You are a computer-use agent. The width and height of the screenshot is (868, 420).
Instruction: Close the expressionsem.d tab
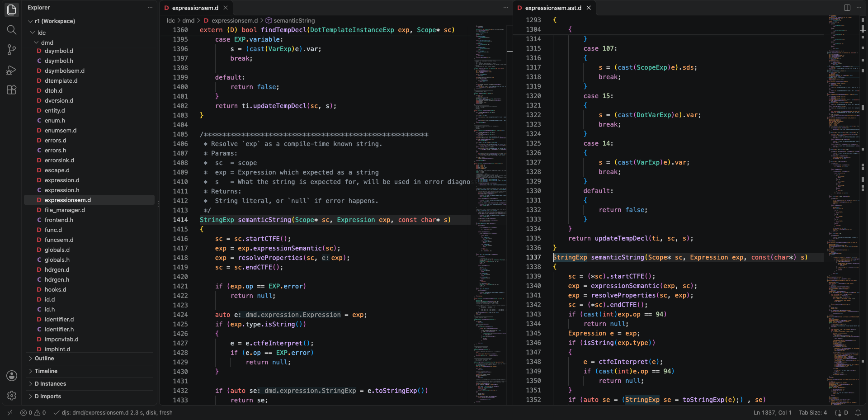226,8
